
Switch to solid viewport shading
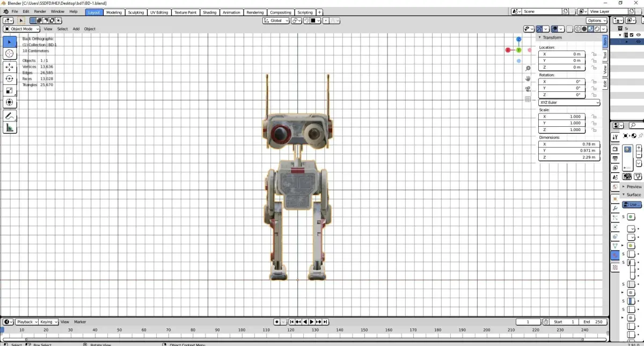(x=584, y=29)
